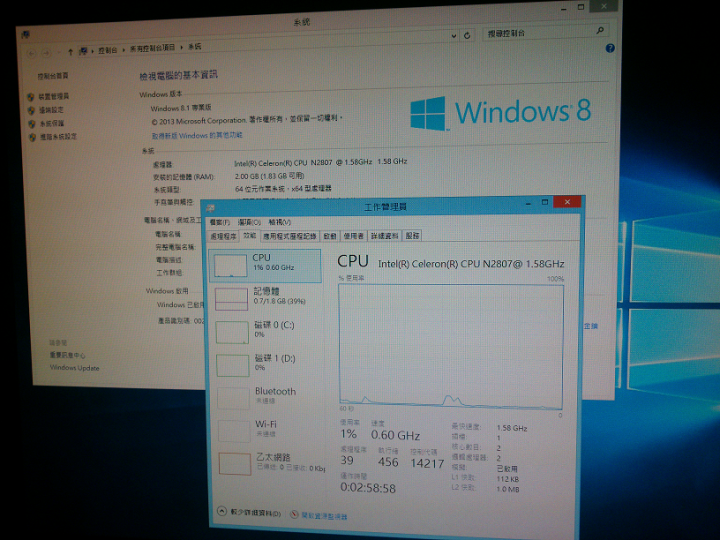The height and width of the screenshot is (540, 720).
Task: Select the CPU item in performance list
Action: pos(265,266)
